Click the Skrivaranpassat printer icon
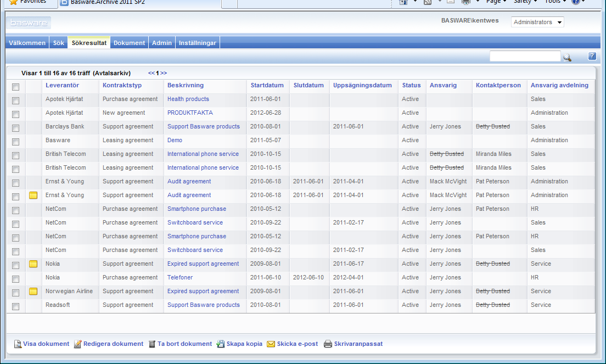606x364 pixels. (x=328, y=344)
